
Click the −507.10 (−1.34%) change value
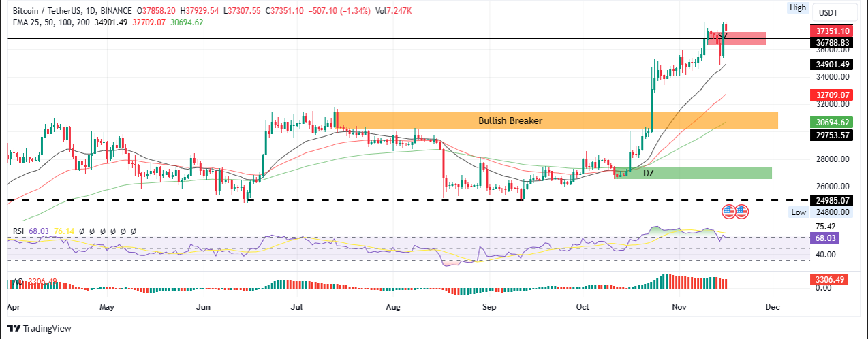(341, 12)
